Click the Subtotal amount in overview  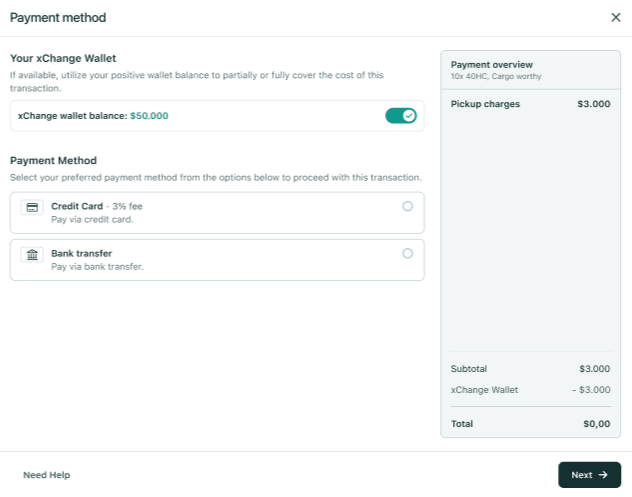pos(594,369)
